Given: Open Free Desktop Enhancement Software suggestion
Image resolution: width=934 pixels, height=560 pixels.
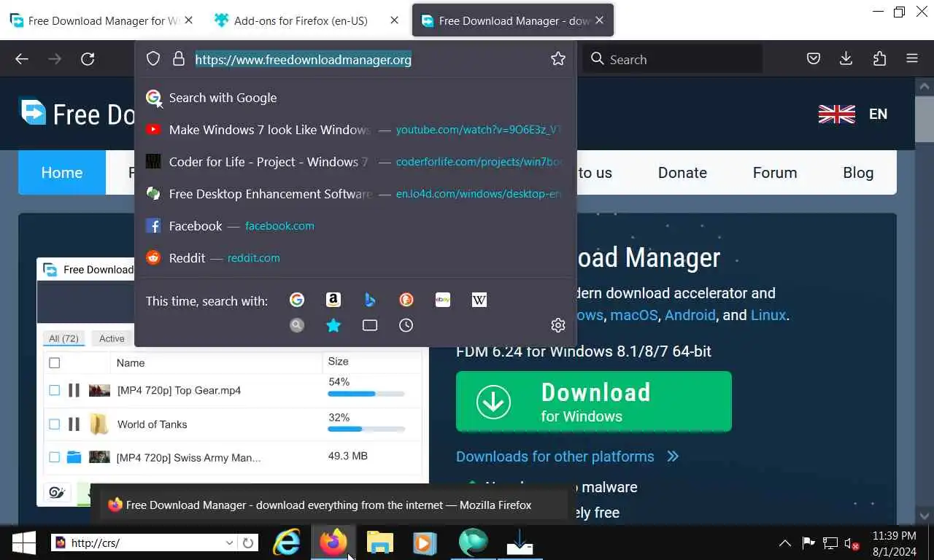Looking at the screenshot, I should click(x=355, y=194).
